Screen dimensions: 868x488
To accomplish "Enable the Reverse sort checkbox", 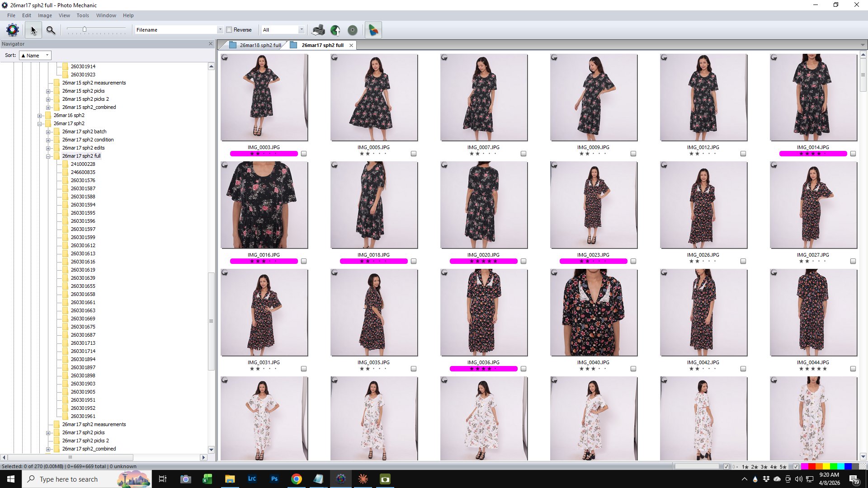I will point(229,30).
